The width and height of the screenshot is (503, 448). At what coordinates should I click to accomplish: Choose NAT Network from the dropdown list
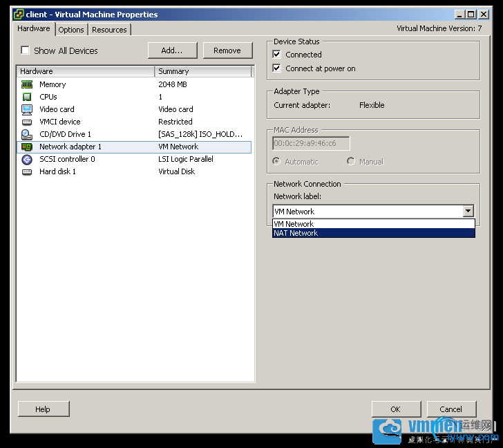tap(374, 233)
